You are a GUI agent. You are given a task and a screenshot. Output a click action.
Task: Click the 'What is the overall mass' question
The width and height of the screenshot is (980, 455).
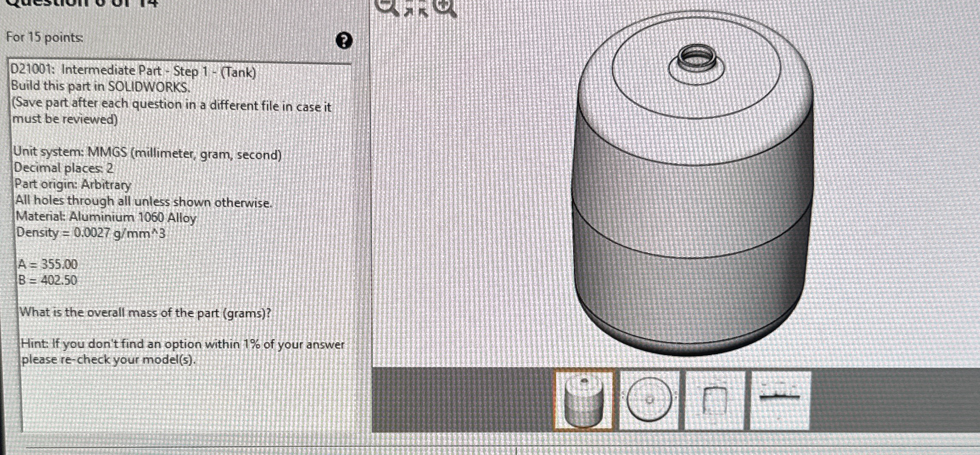146,313
